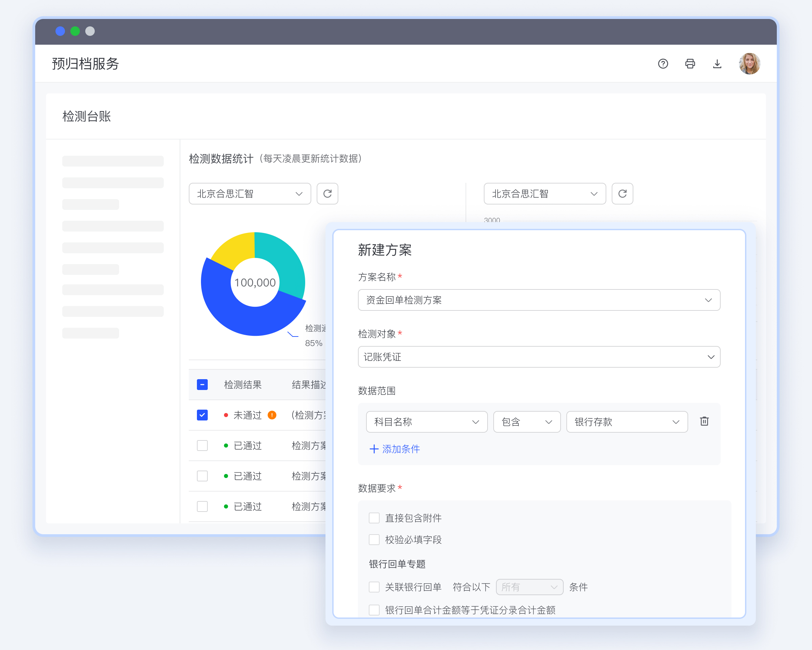Click the download icon in header
The image size is (812, 650).
717,64
